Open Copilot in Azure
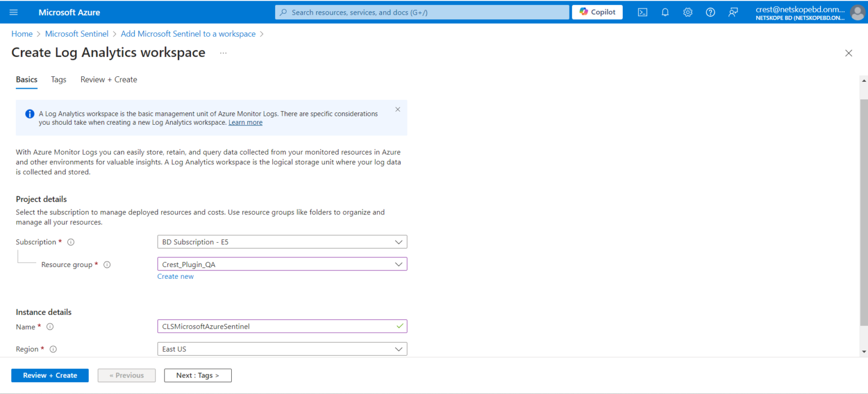Screen dimensions: 868x394 pos(597,11)
